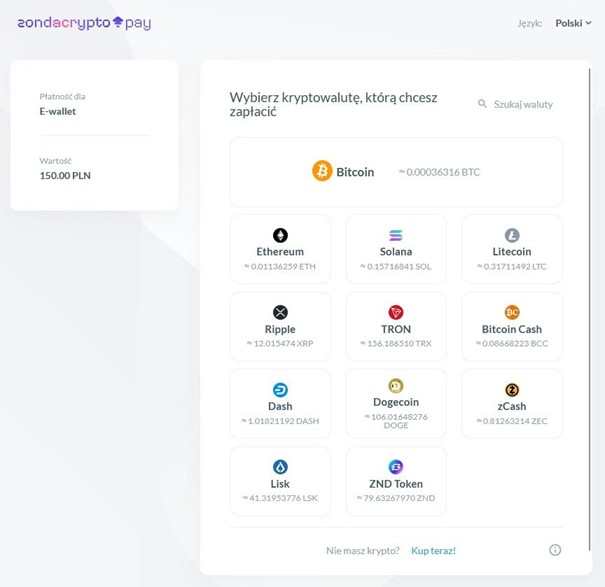Click the search magnifier icon
Image resolution: width=605 pixels, height=587 pixels.
coord(482,104)
